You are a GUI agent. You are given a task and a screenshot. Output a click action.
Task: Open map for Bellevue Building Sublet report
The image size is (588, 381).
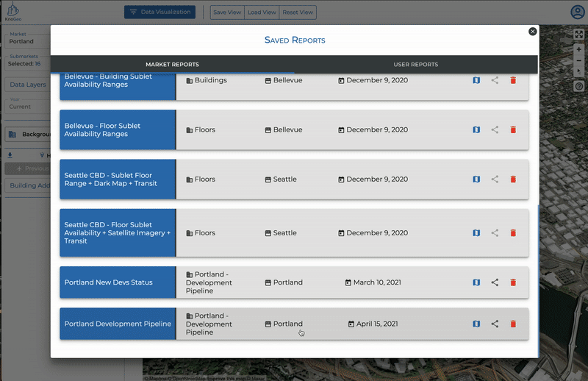click(x=476, y=80)
